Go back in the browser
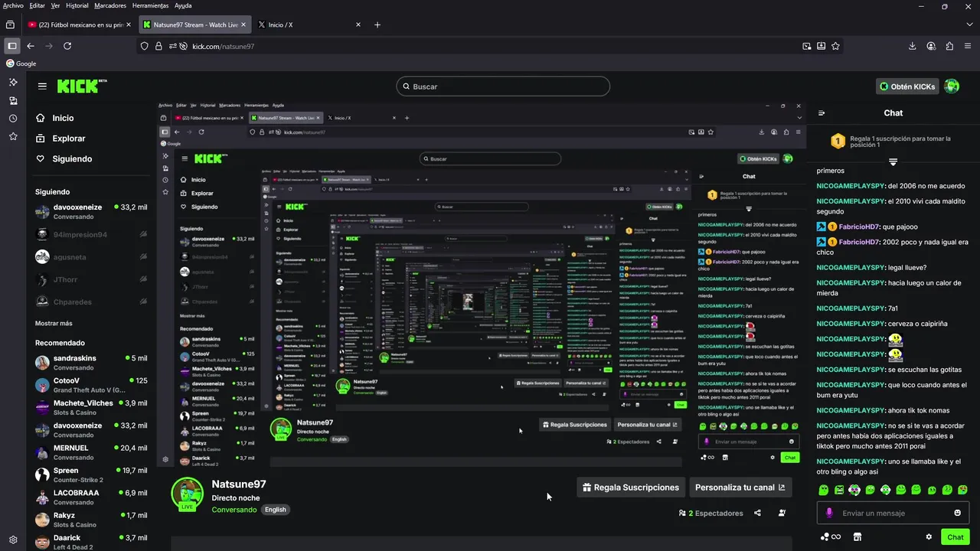980x551 pixels. click(31, 46)
